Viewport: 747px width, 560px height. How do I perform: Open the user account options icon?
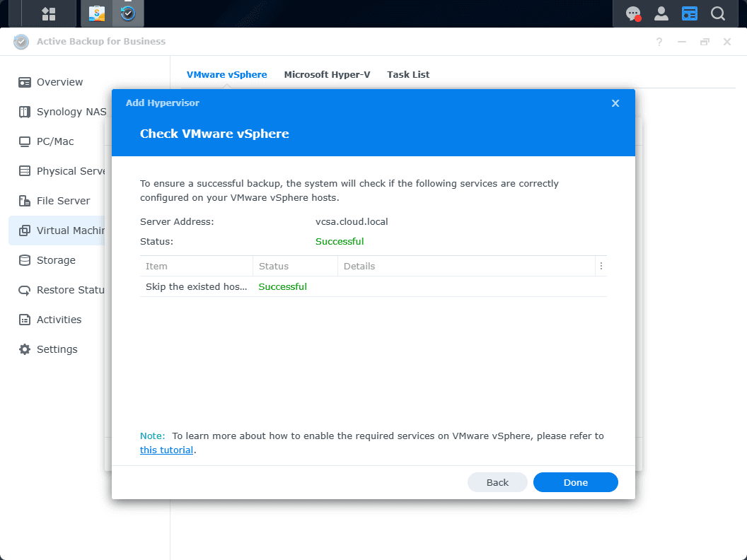point(661,14)
